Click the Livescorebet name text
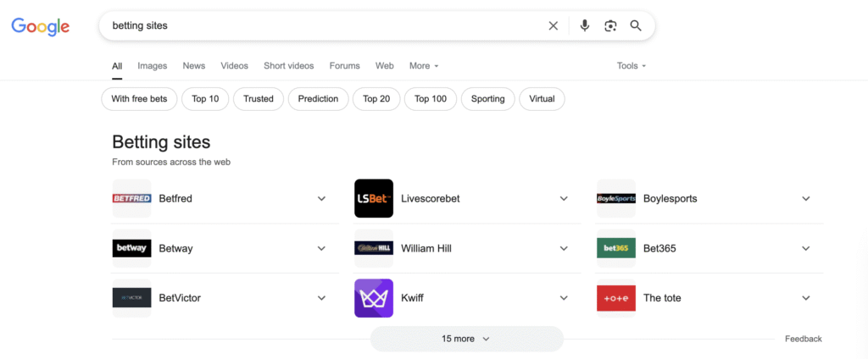 [431, 199]
